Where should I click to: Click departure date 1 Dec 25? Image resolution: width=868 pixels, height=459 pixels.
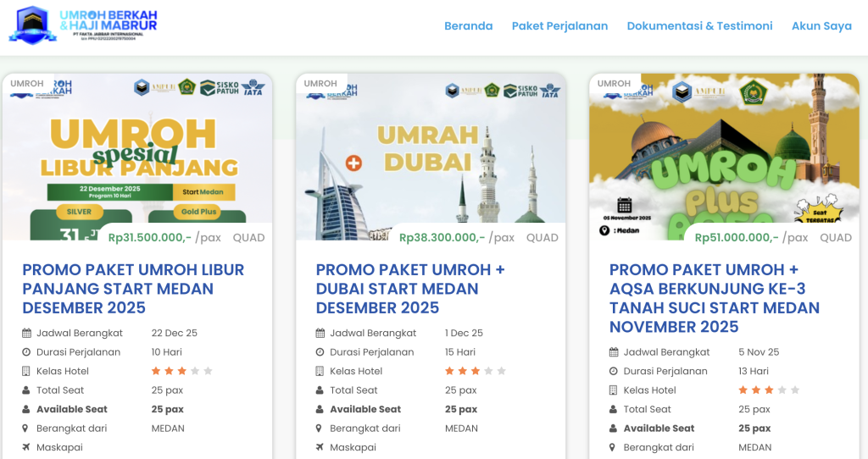tap(464, 333)
